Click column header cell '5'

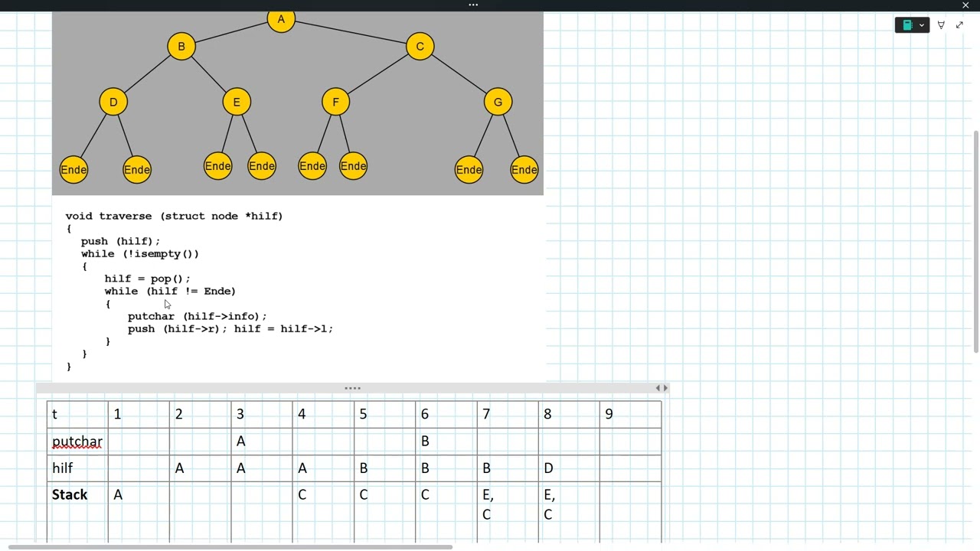pos(384,414)
